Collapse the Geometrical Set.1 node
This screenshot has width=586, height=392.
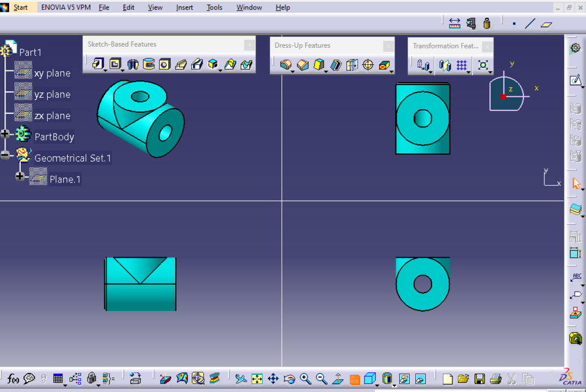tap(5, 156)
